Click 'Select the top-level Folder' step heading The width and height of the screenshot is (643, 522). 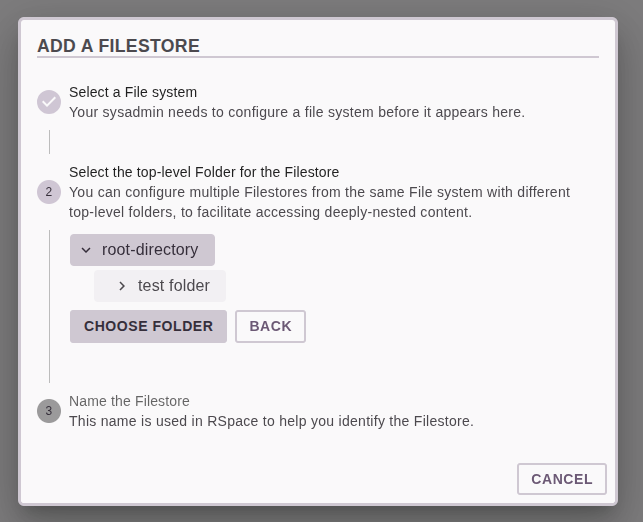tap(204, 172)
